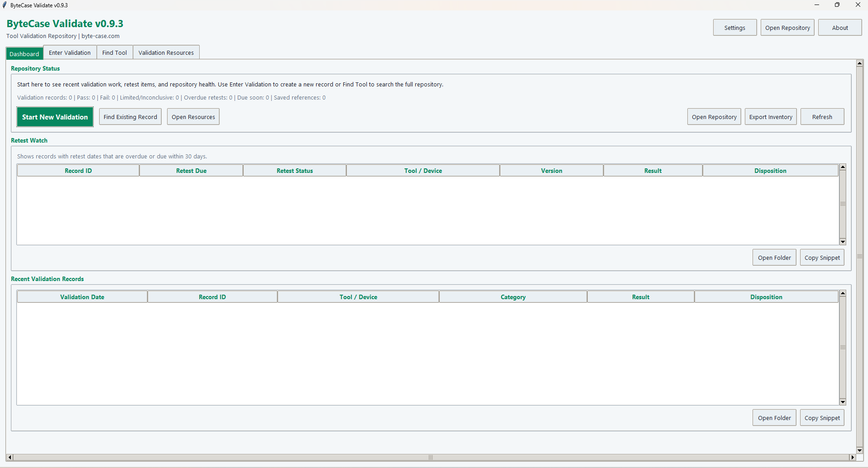Click Record ID header in Recent Validation Records

[x=212, y=297]
